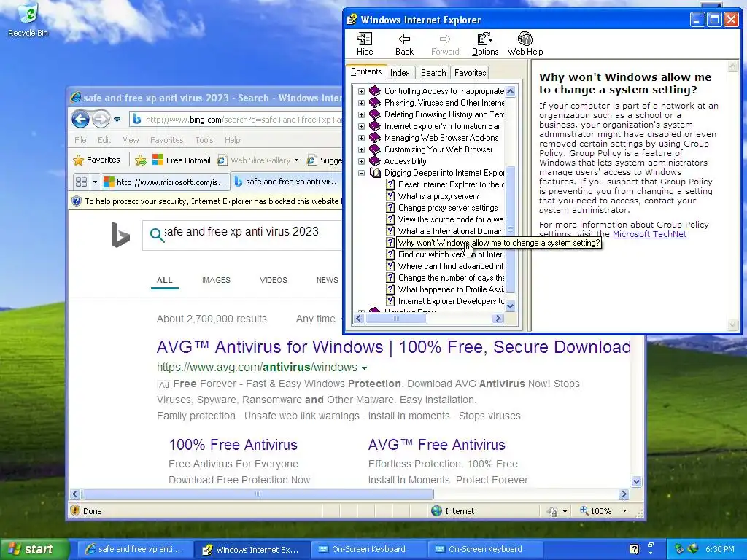Image resolution: width=747 pixels, height=560 pixels.
Task: Click the open book icon for Digging Deeper
Action: pos(375,173)
